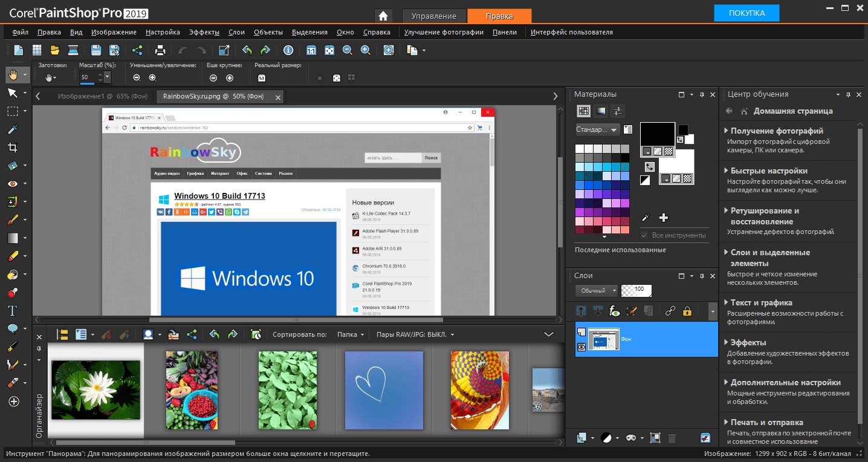Collapse organizer with the chevron arrow
The width and height of the screenshot is (868, 462).
click(x=549, y=334)
